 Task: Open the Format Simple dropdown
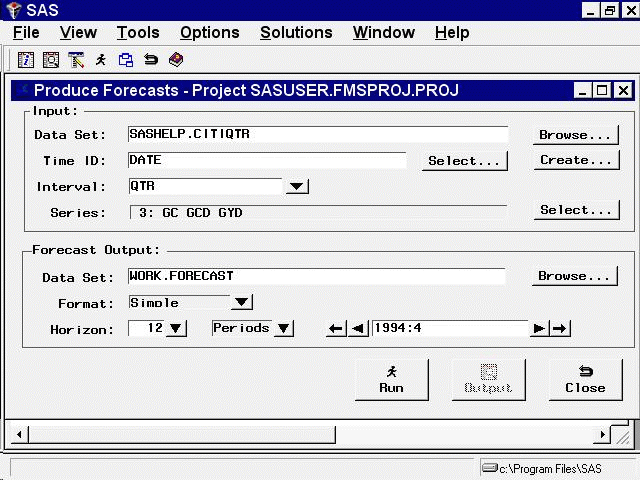click(x=241, y=302)
